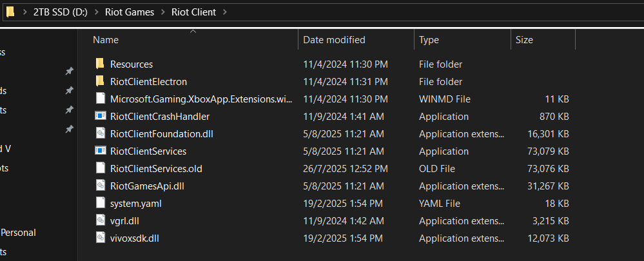
Task: Select the Resources folder name
Action: [132, 64]
